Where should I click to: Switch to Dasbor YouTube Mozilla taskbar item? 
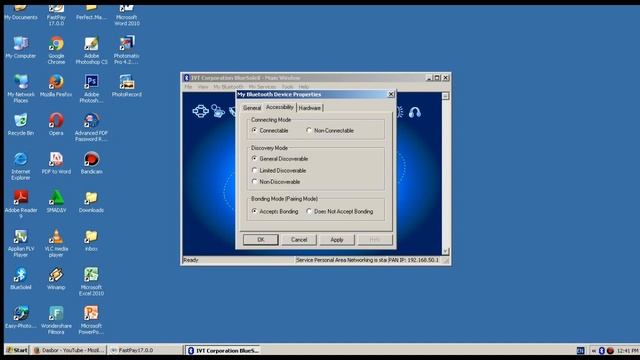tap(69, 350)
